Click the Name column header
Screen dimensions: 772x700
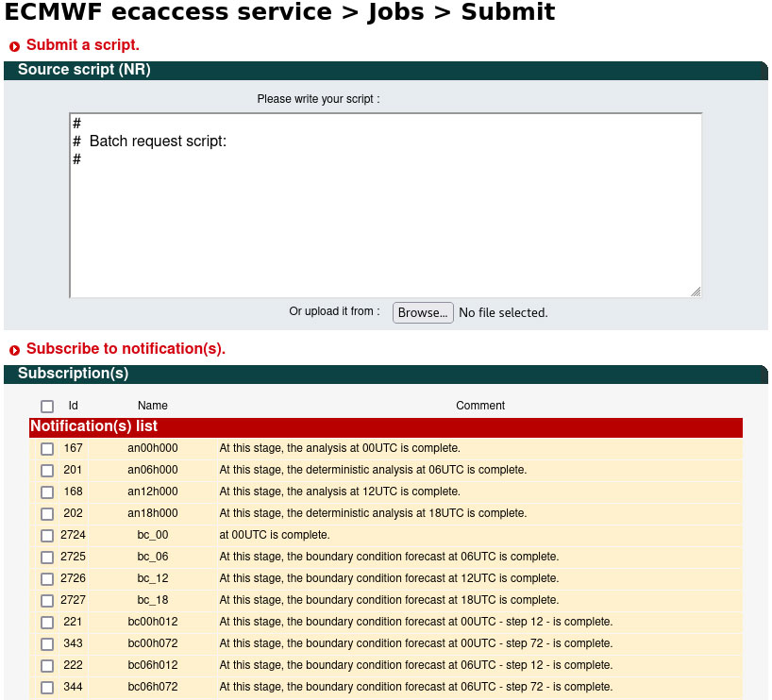click(x=153, y=405)
